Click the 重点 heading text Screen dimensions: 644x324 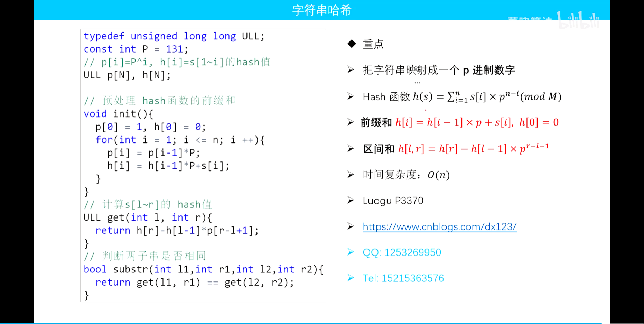point(373,44)
